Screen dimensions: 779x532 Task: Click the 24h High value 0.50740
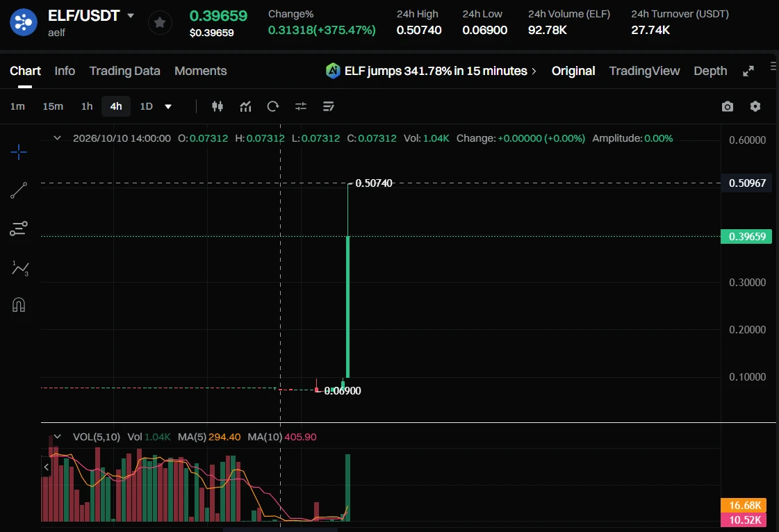pos(419,31)
